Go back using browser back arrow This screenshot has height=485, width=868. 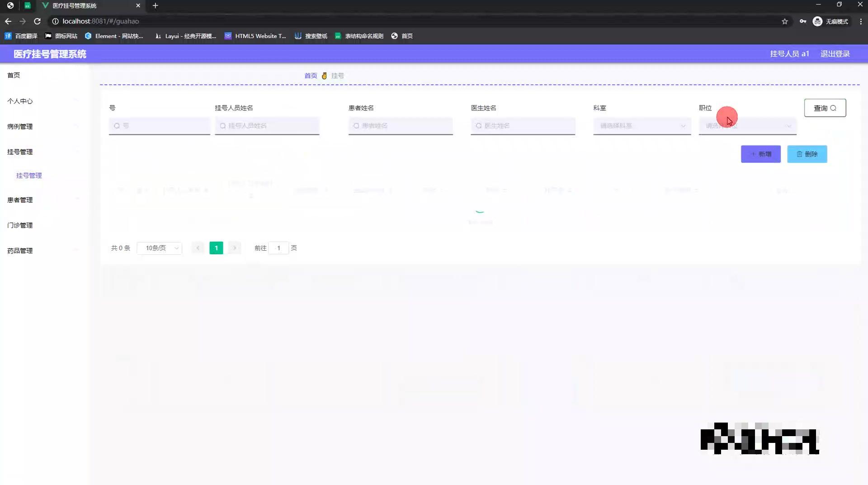pyautogui.click(x=8, y=21)
